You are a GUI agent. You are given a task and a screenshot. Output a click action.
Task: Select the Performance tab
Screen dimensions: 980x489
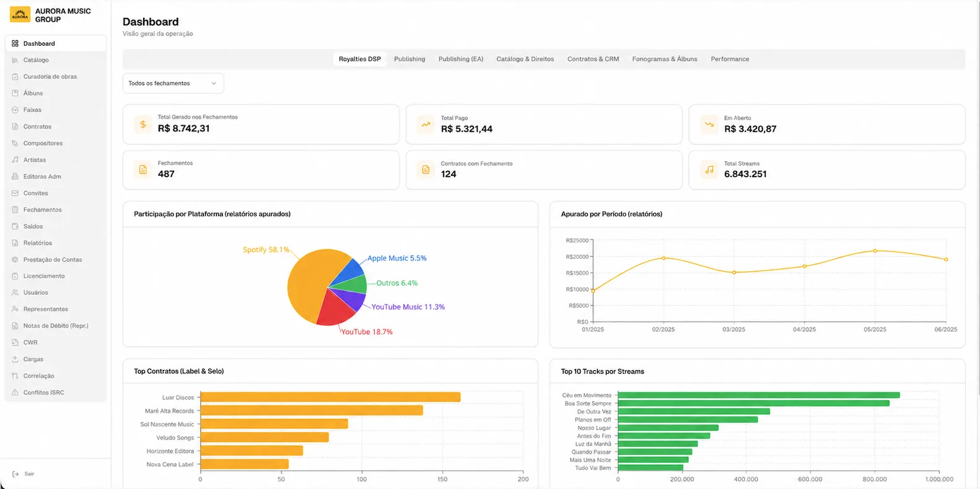pos(730,59)
